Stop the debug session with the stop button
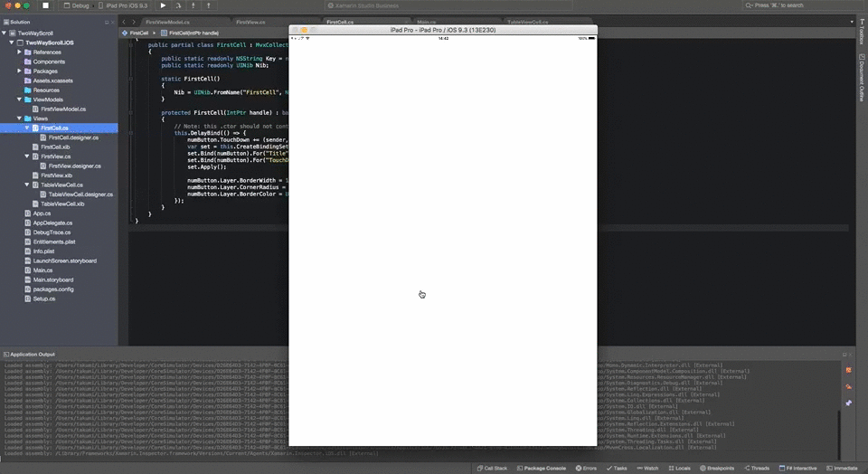This screenshot has height=474, width=868. coord(45,5)
